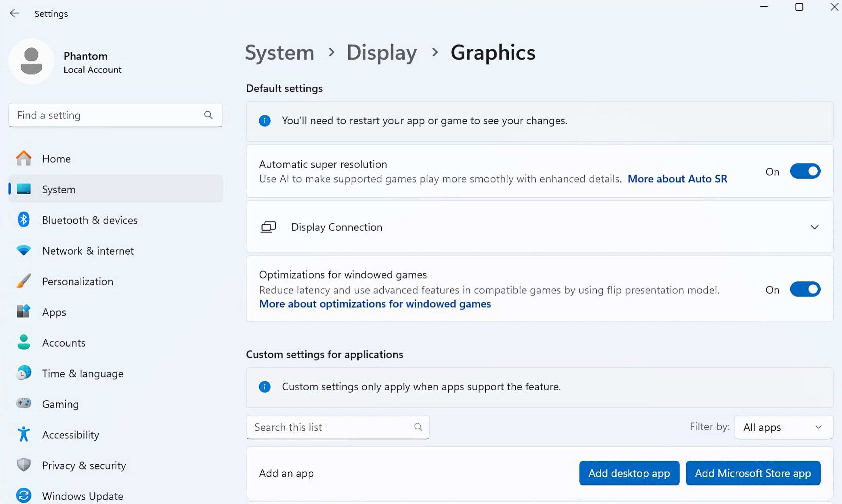This screenshot has height=504, width=842.
Task: Click the Gaming controller icon
Action: click(23, 403)
